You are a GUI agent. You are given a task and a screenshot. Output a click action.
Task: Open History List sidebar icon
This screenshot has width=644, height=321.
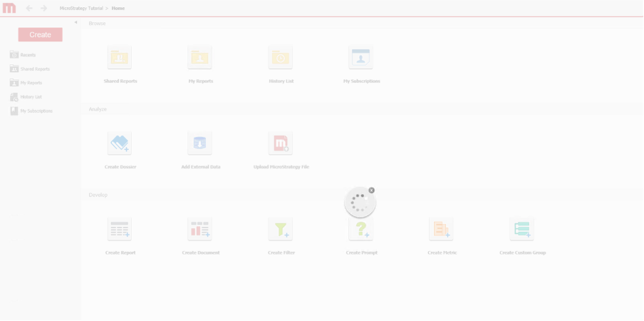(x=14, y=97)
